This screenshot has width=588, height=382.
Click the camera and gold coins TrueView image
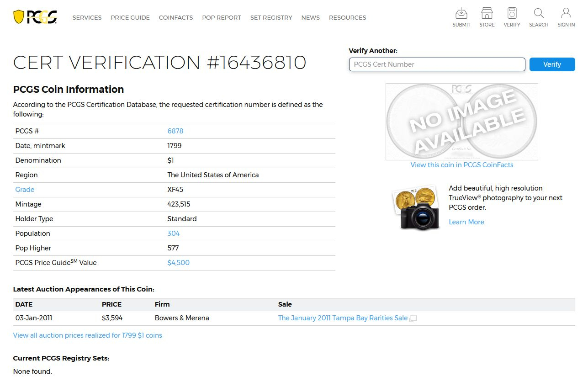[416, 208]
